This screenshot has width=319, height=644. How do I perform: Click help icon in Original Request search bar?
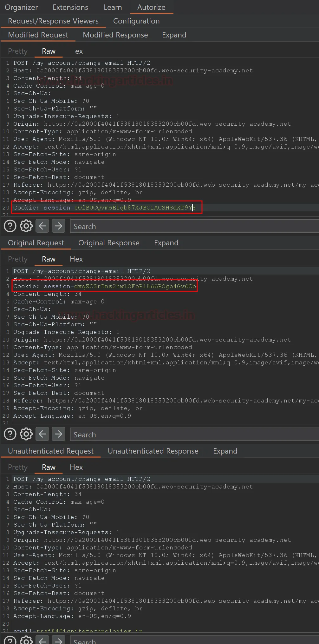tap(10, 434)
